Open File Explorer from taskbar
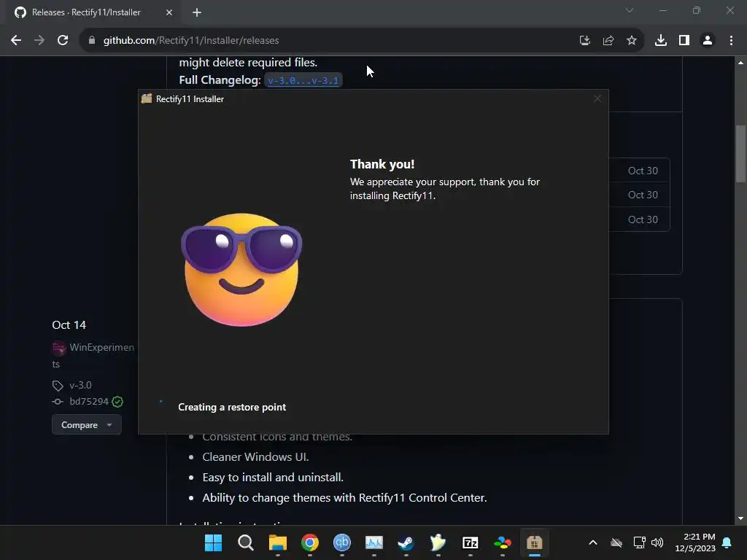The width and height of the screenshot is (747, 560). pyautogui.click(x=278, y=542)
